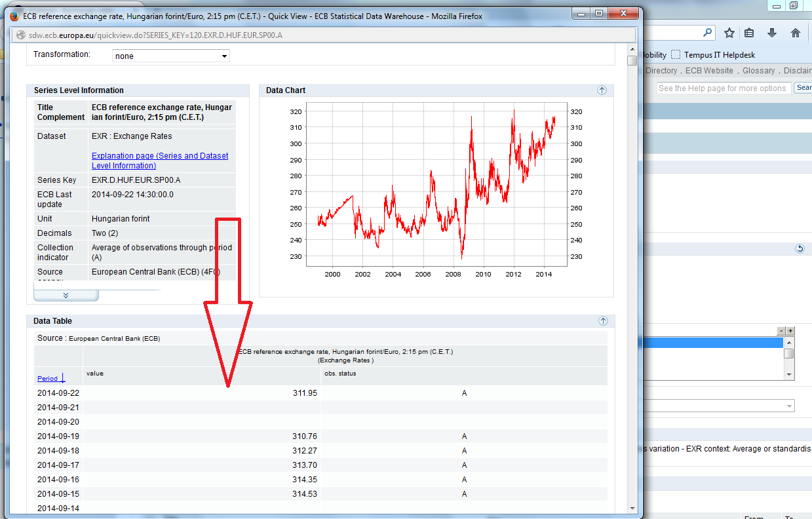Click the red HUF/EUR exchange rate chart
This screenshot has height=519, width=812.
pos(436,183)
